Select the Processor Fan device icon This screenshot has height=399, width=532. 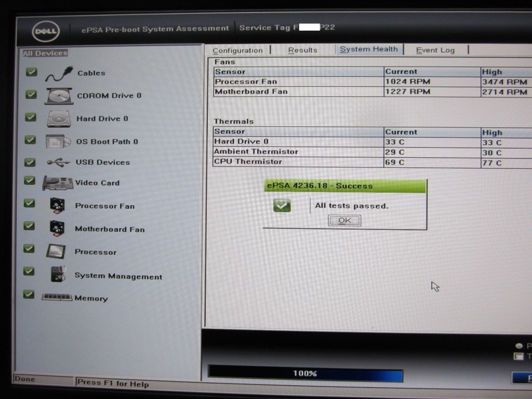tap(57, 205)
